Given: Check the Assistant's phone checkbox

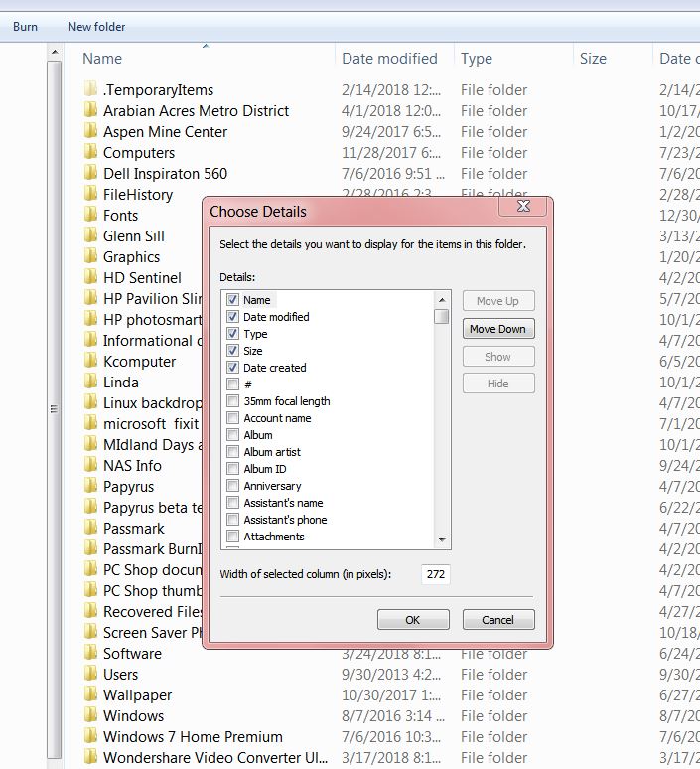Looking at the screenshot, I should tap(233, 520).
